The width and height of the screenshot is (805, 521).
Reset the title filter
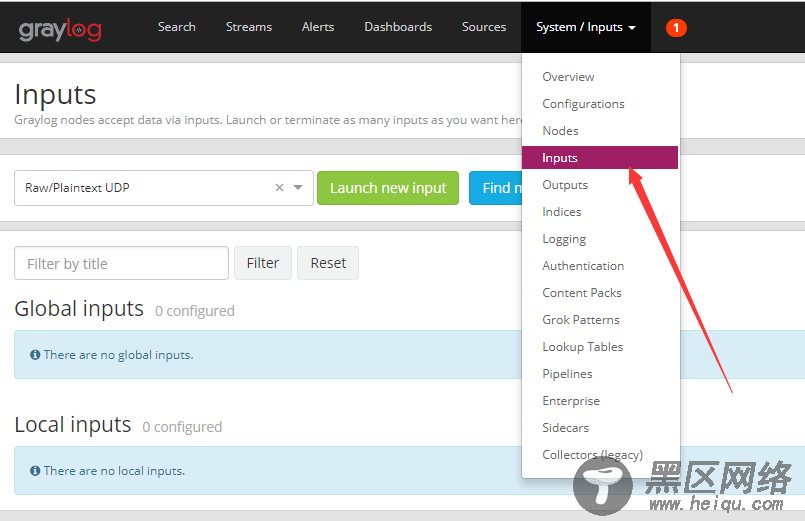[328, 263]
